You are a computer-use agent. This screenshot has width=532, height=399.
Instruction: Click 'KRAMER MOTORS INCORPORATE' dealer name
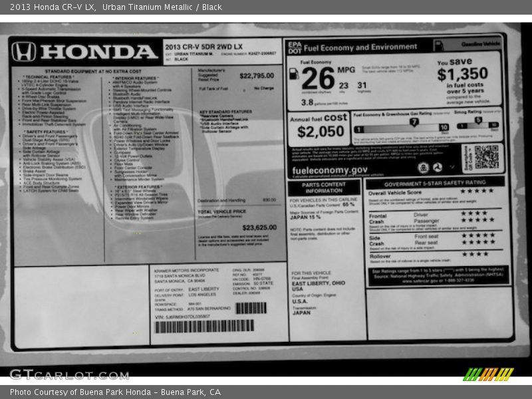point(187,271)
